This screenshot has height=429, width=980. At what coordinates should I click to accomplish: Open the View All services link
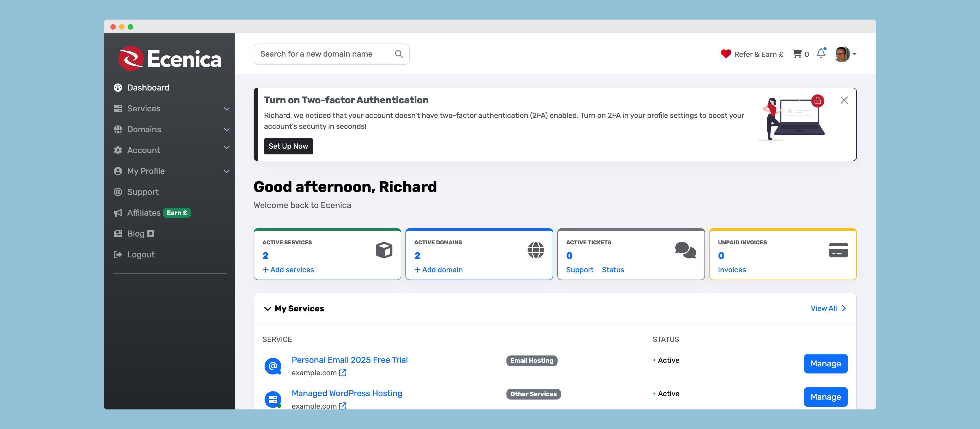pos(828,309)
